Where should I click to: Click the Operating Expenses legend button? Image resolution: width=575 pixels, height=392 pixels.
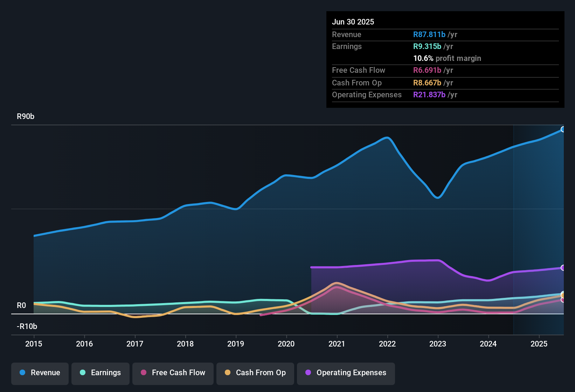[x=346, y=373]
